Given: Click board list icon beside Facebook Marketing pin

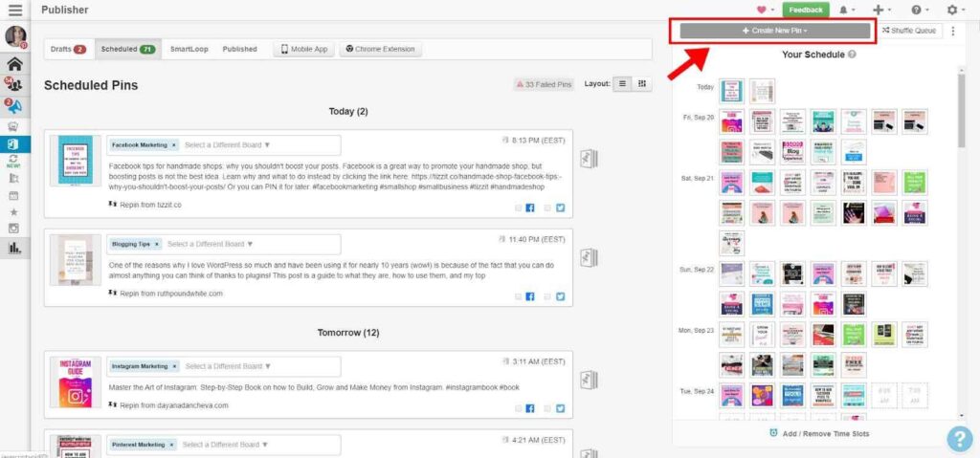Looking at the screenshot, I should (589, 159).
